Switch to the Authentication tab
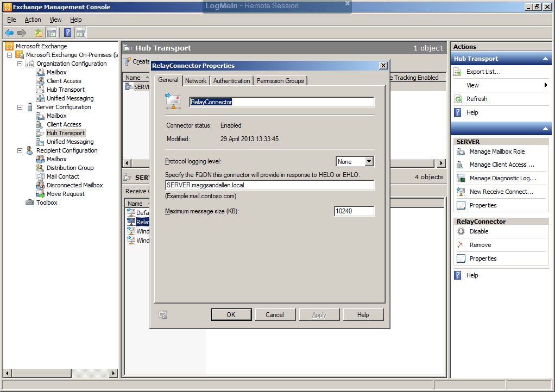Viewport: 555px width, 392px height. tap(231, 81)
